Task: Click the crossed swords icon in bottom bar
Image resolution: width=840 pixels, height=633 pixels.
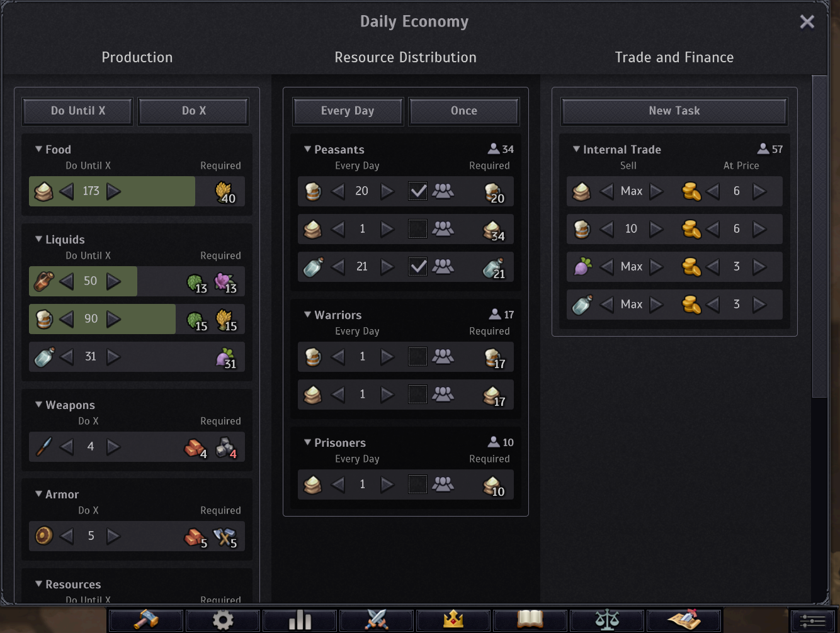Action: click(377, 620)
